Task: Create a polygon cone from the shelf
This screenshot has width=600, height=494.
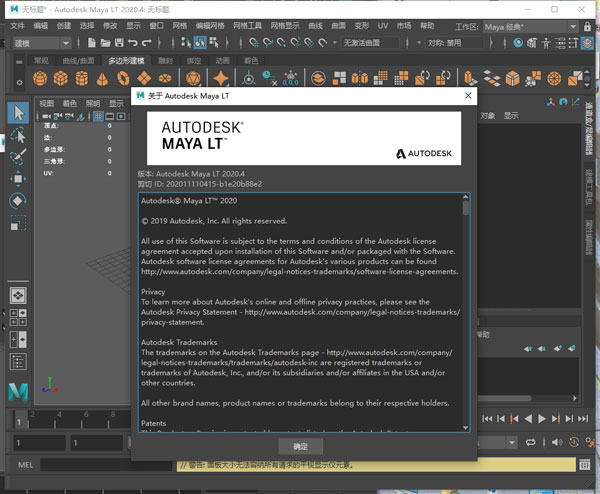Action: (x=102, y=78)
